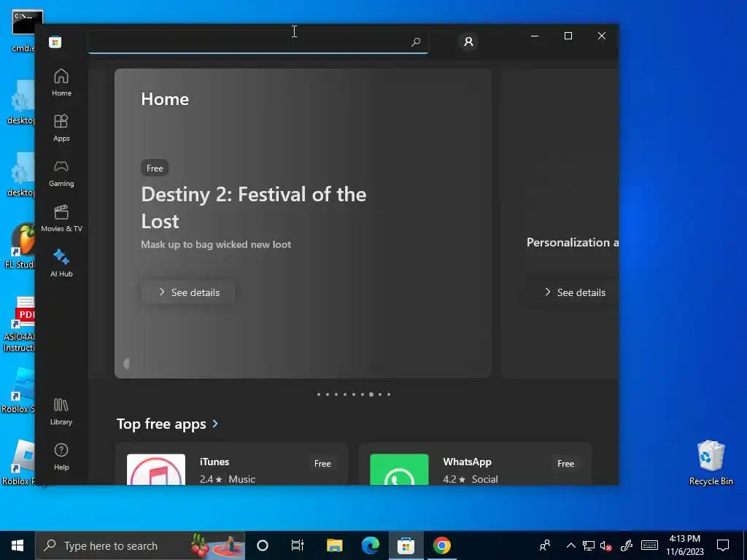Image resolution: width=747 pixels, height=560 pixels.
Task: Jump to the last carousel page dot
Action: 389,394
